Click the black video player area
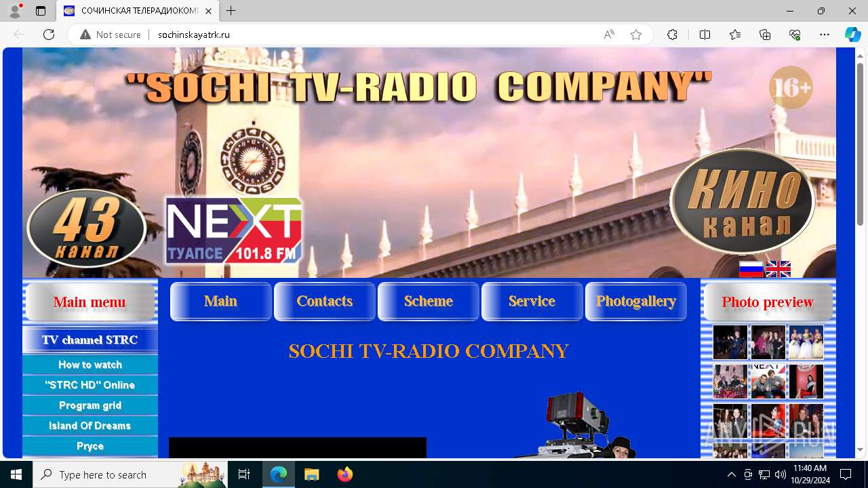The height and width of the screenshot is (488, 868). 298,447
